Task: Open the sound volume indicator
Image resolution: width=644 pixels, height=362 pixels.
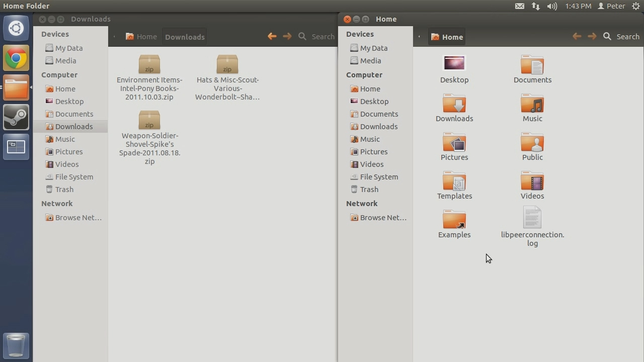Action: (552, 6)
